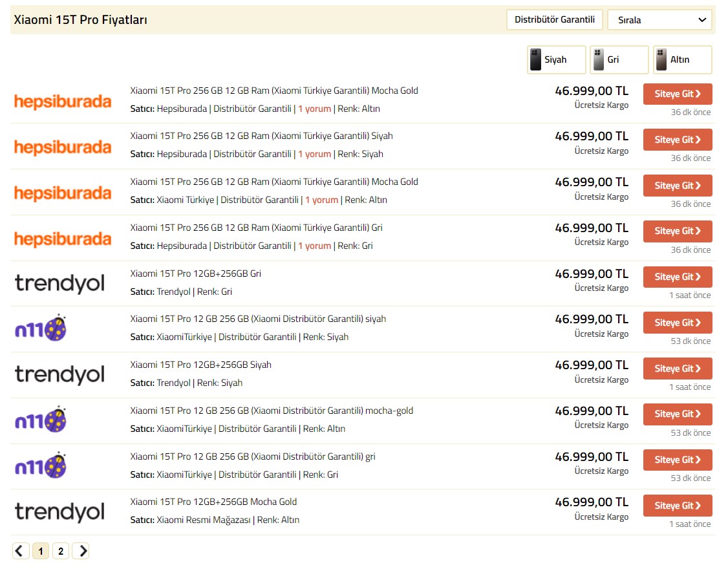The width and height of the screenshot is (728, 567).
Task: Select page 2 in pagination
Action: (61, 551)
